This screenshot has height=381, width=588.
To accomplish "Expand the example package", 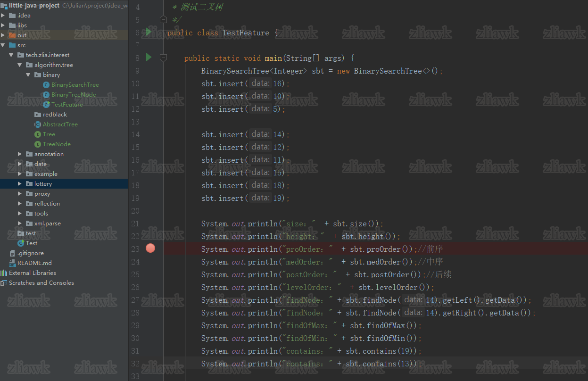I will point(20,174).
